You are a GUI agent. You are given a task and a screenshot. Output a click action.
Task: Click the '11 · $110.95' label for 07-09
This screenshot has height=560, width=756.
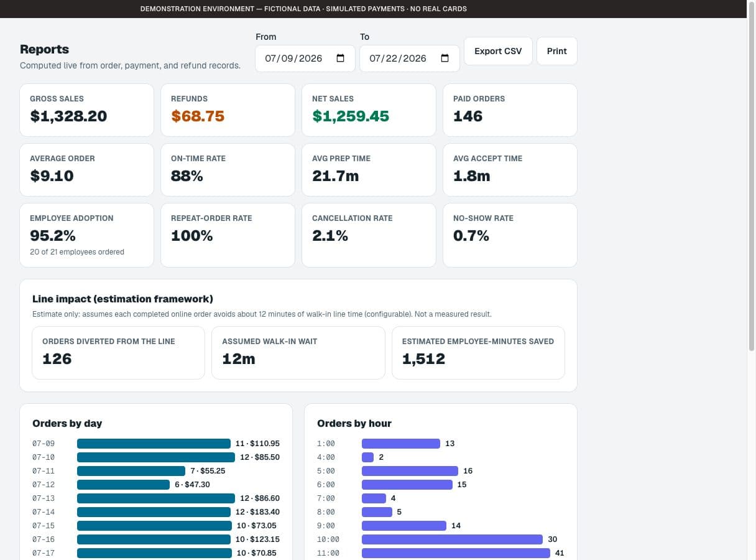click(x=257, y=444)
